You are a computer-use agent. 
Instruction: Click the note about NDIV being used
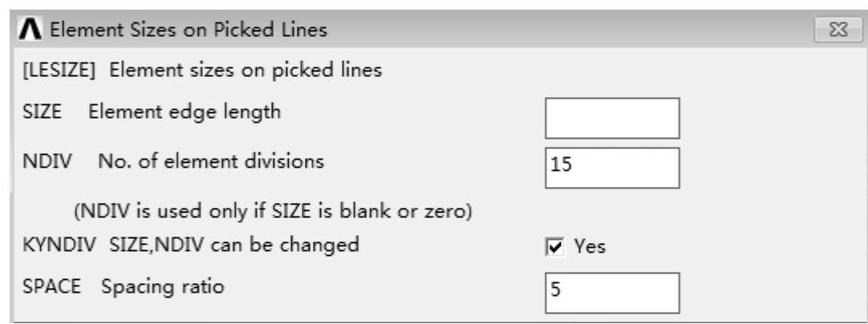pyautogui.click(x=255, y=213)
